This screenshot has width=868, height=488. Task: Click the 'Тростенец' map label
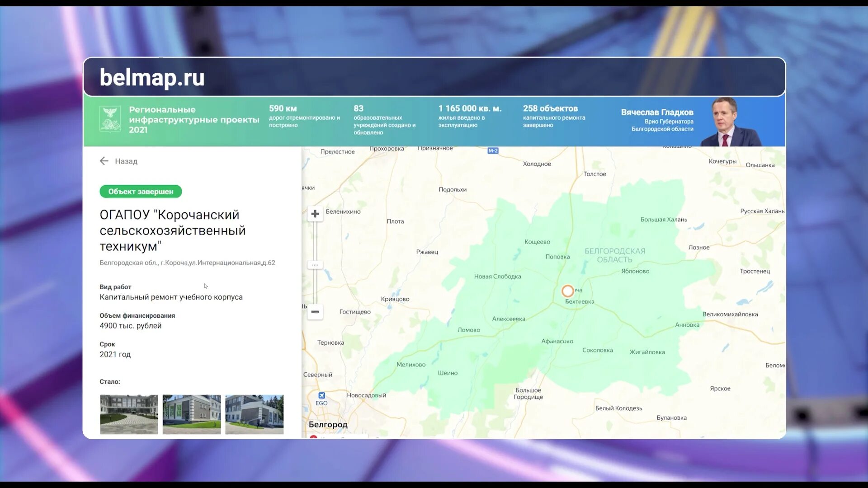755,272
